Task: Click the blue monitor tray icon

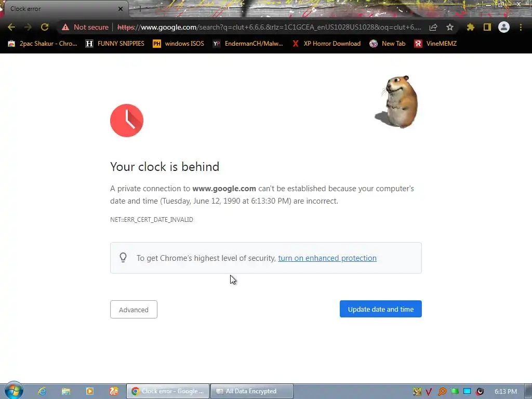Action: (x=467, y=392)
